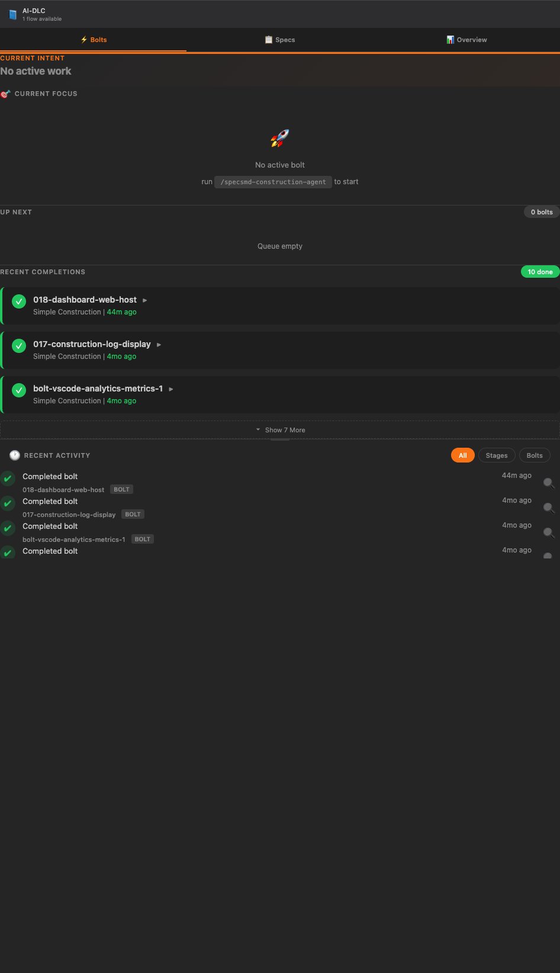Click BOLT tag next to 017-construction-log-display
The image size is (560, 973).
point(133,514)
